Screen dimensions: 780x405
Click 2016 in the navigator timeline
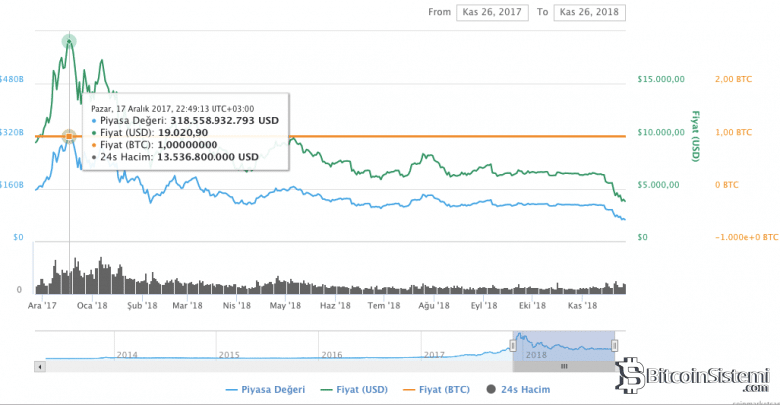point(332,354)
